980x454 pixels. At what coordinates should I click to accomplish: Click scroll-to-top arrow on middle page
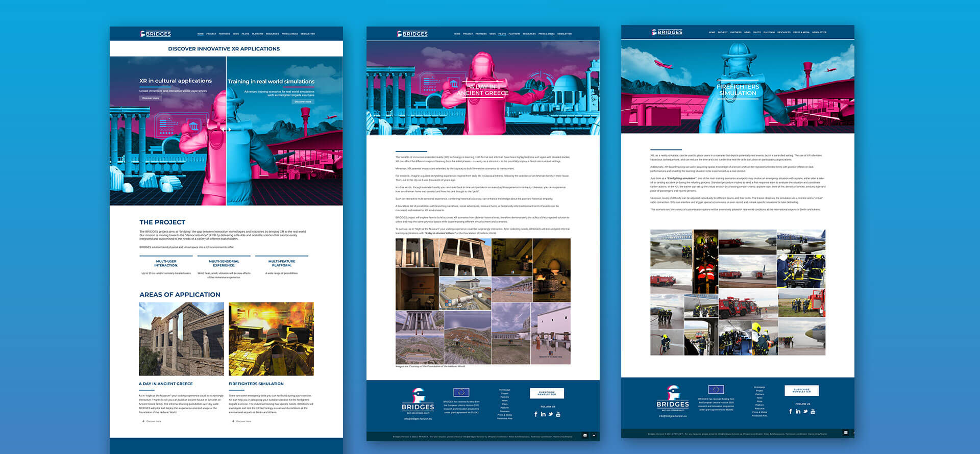594,435
